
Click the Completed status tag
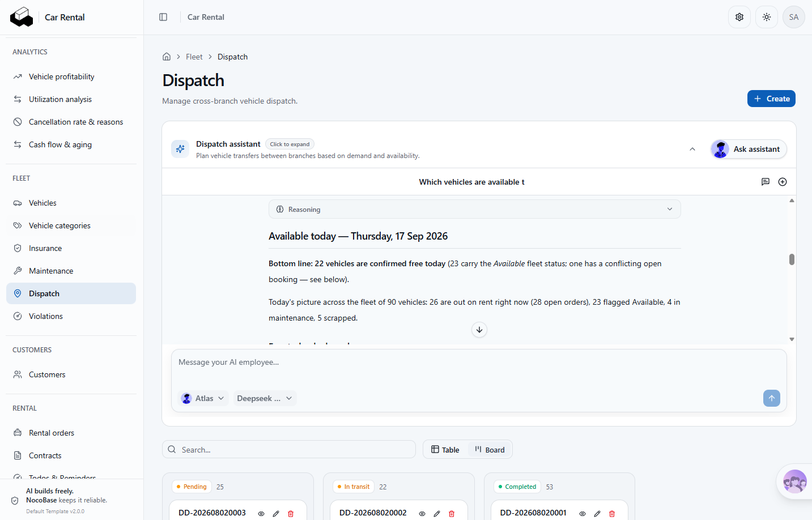(517, 487)
